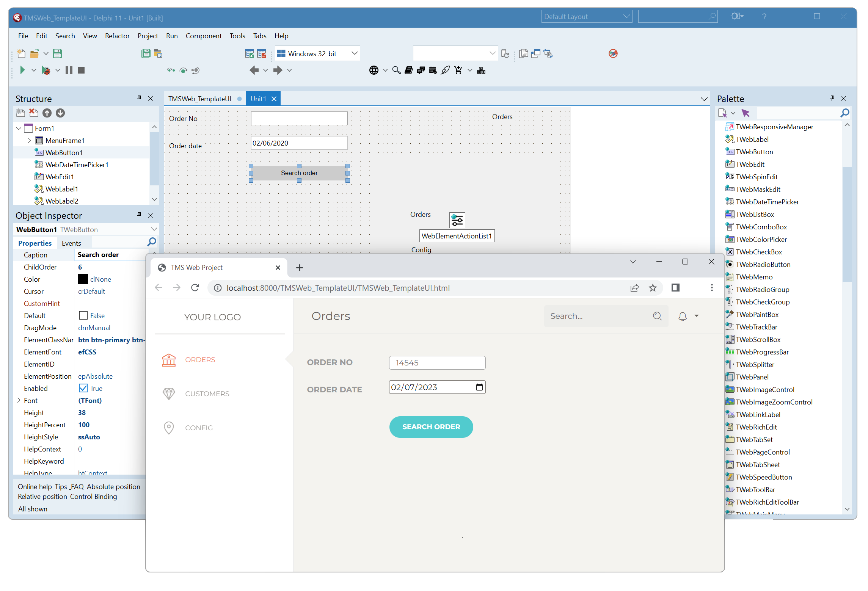Click the Pause button in the debug toolbar
The image size is (868, 591).
point(69,70)
